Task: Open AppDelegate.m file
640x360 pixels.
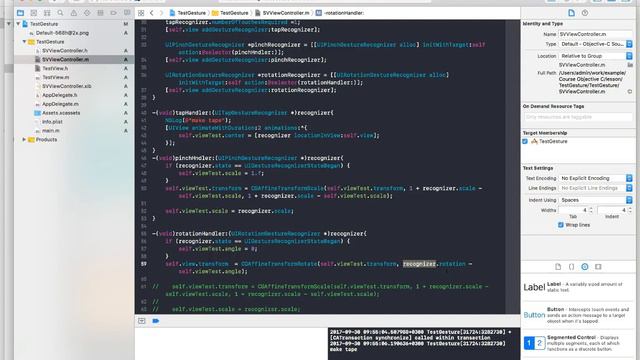Action: (60, 104)
